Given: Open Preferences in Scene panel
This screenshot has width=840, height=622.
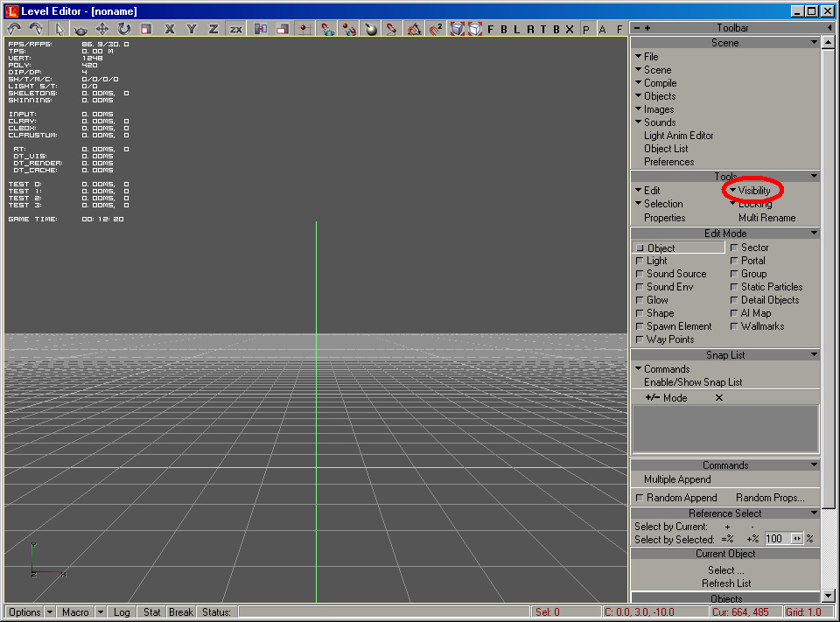Looking at the screenshot, I should (669, 162).
